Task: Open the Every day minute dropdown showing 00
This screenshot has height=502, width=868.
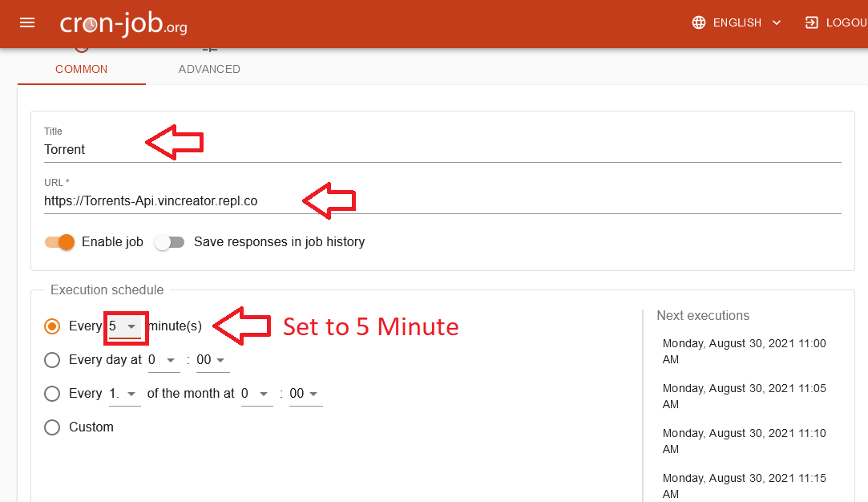Action: pos(212,360)
